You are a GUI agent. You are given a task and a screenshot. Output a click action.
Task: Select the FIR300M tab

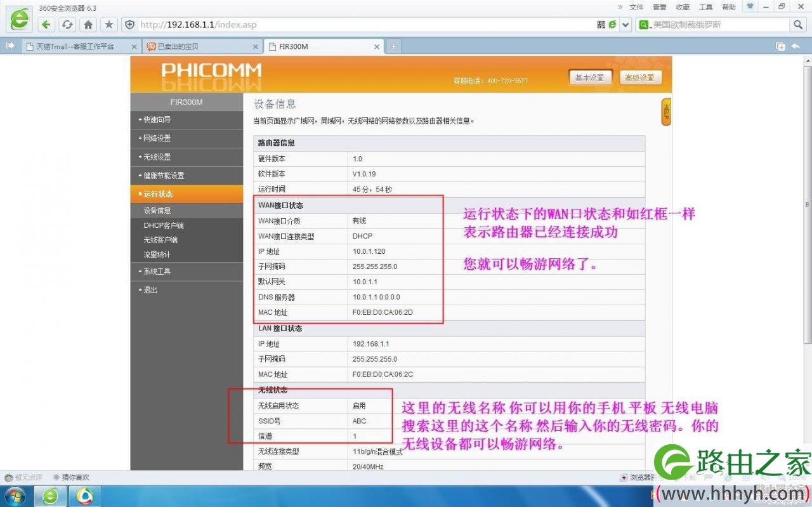(x=324, y=46)
